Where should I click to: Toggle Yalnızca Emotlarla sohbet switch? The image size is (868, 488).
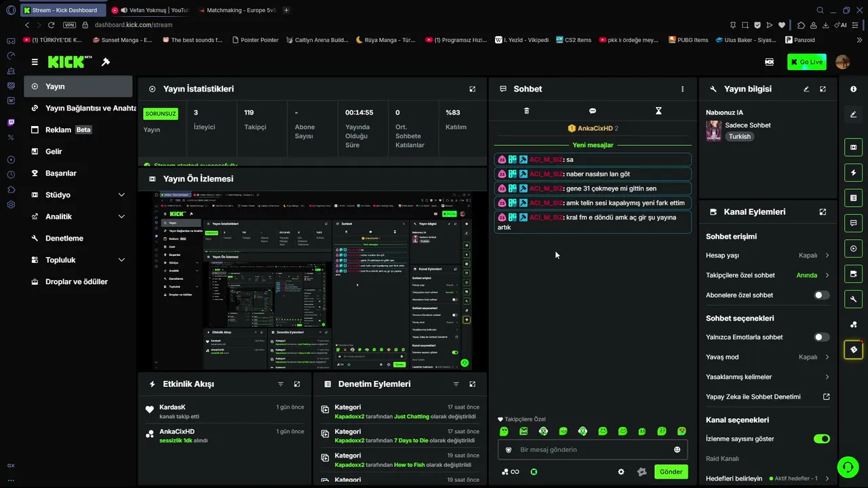coord(821,337)
